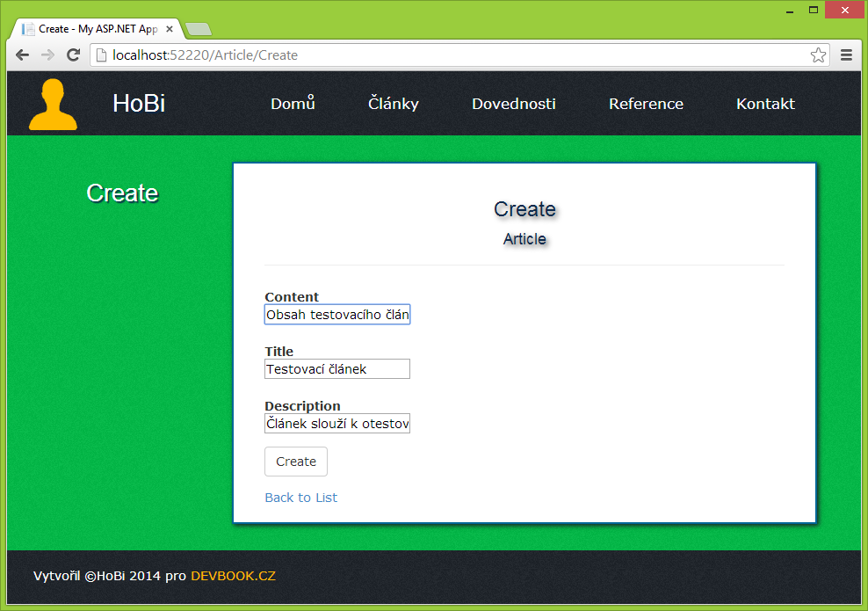
Task: Maximize the browser window
Action: tap(814, 10)
